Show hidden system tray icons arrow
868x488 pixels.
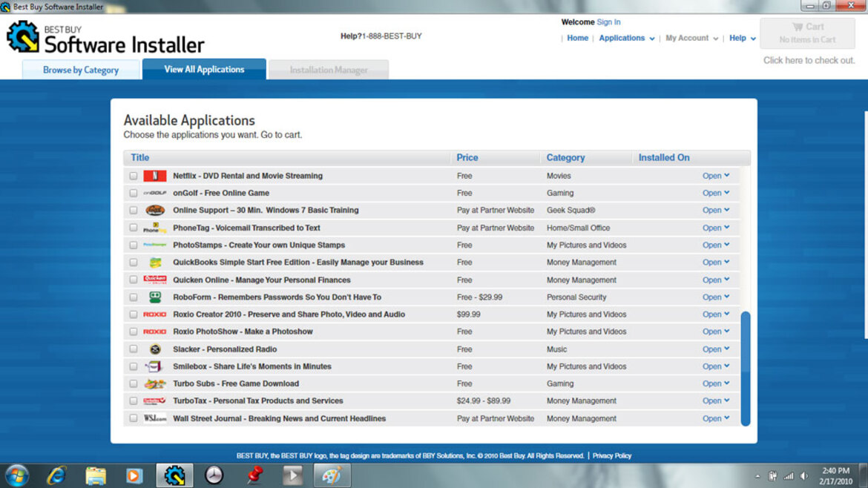[x=757, y=476]
